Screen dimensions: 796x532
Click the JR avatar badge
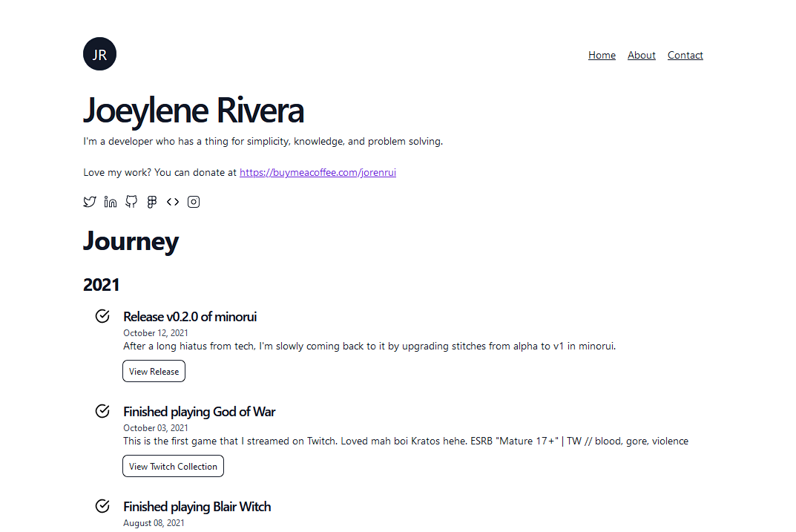pos(99,53)
